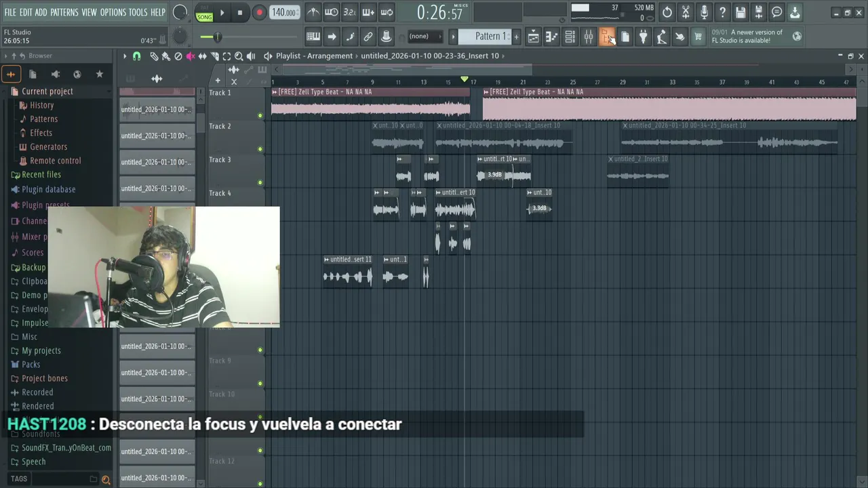Open the tempo tapper icon
This screenshot has height=488, width=868.
click(x=662, y=37)
